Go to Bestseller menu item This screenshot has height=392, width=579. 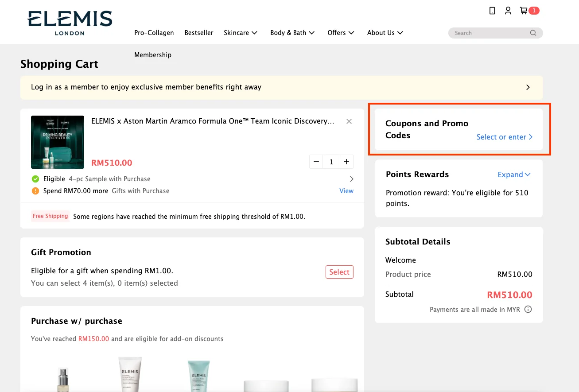(199, 33)
